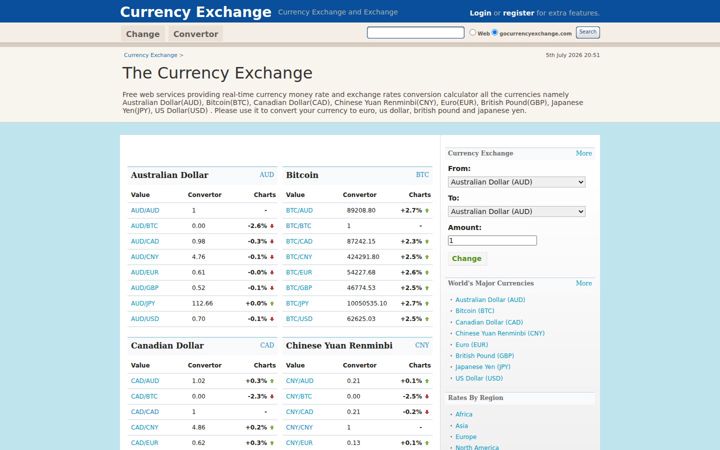Open Bitcoin (BTC) in major currencies list
This screenshot has width=720, height=450.
click(x=475, y=311)
